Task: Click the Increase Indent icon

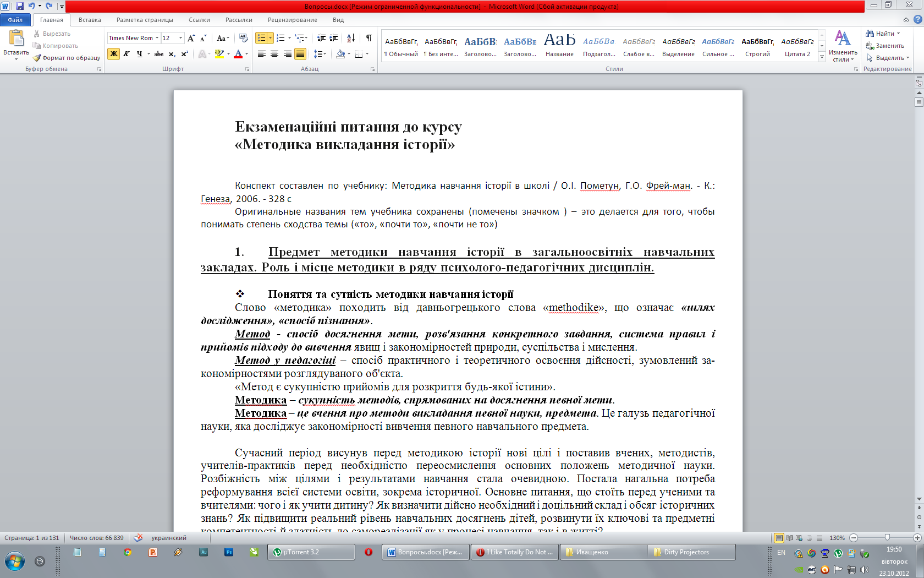Action: pos(334,38)
